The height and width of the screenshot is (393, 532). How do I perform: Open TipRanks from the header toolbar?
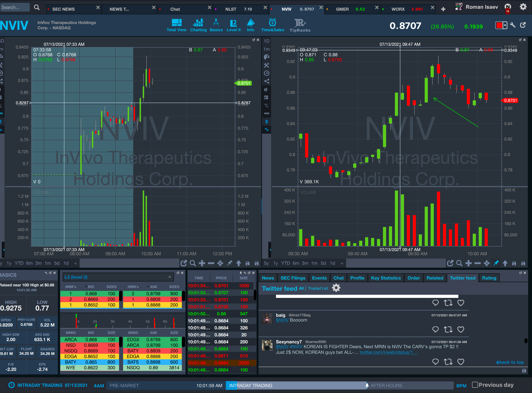pos(300,25)
